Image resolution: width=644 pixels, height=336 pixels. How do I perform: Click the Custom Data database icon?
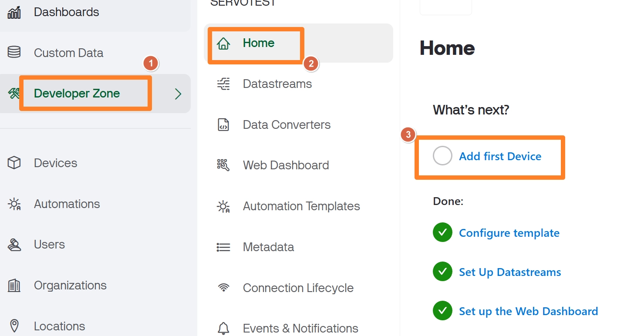[14, 53]
